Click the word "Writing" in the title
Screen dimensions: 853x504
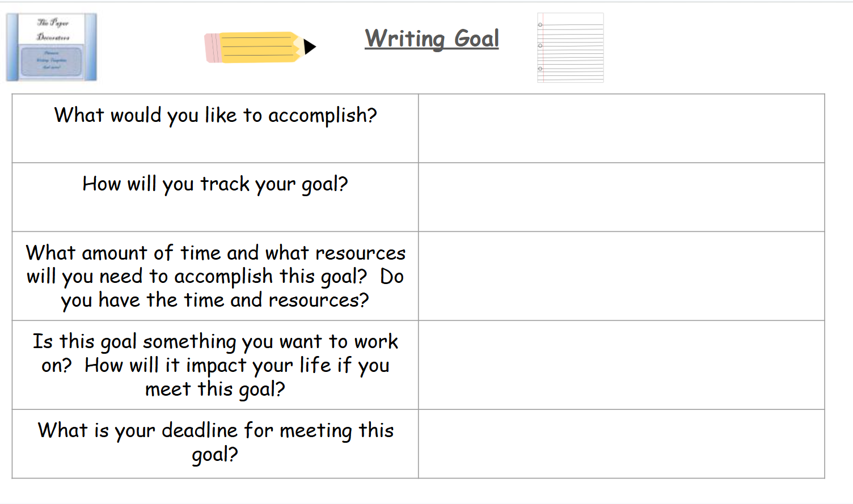404,39
